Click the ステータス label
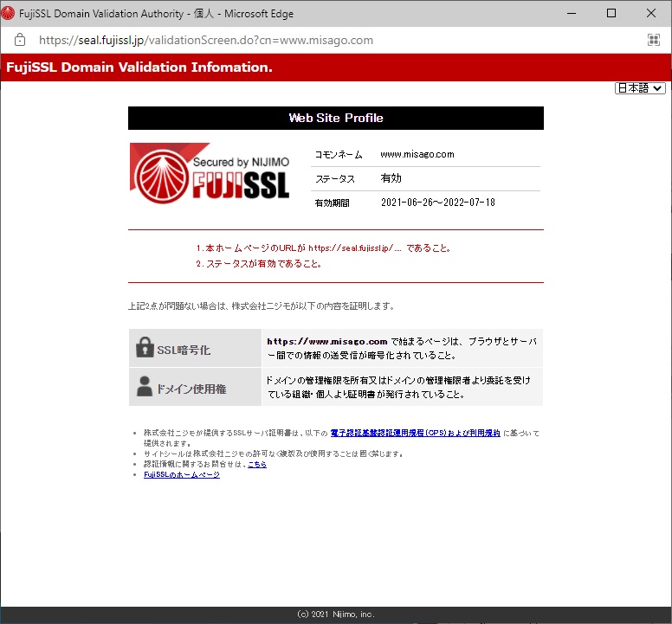The height and width of the screenshot is (624, 672). pyautogui.click(x=335, y=179)
